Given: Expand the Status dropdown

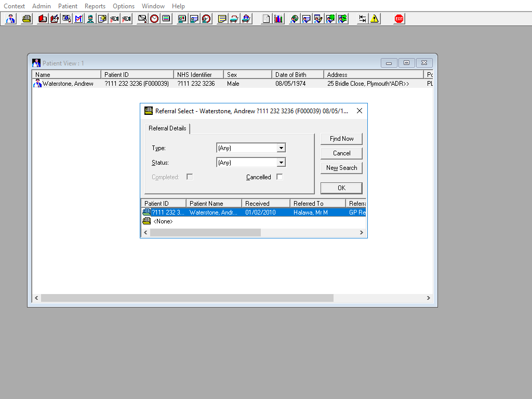Looking at the screenshot, I should (x=281, y=163).
